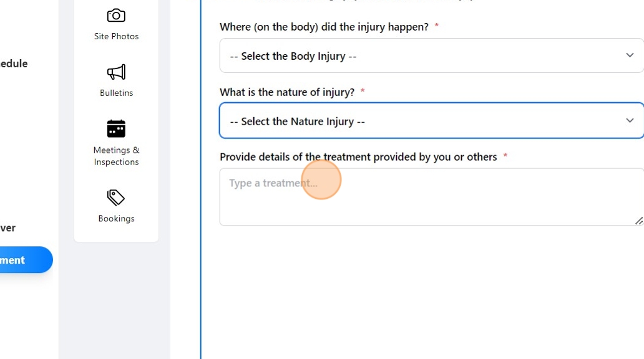Click the partially visible 'edule' link
Screen dimensions: 644x359
click(x=14, y=64)
